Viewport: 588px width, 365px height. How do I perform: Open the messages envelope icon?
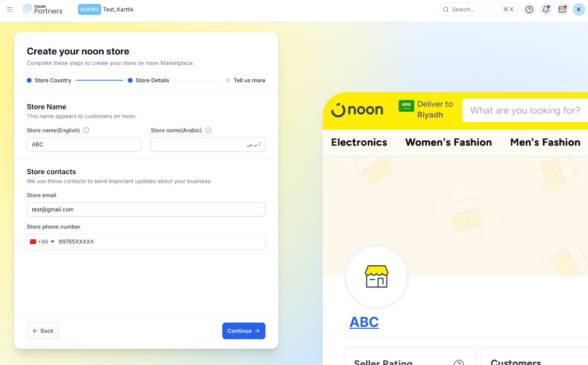pyautogui.click(x=562, y=10)
